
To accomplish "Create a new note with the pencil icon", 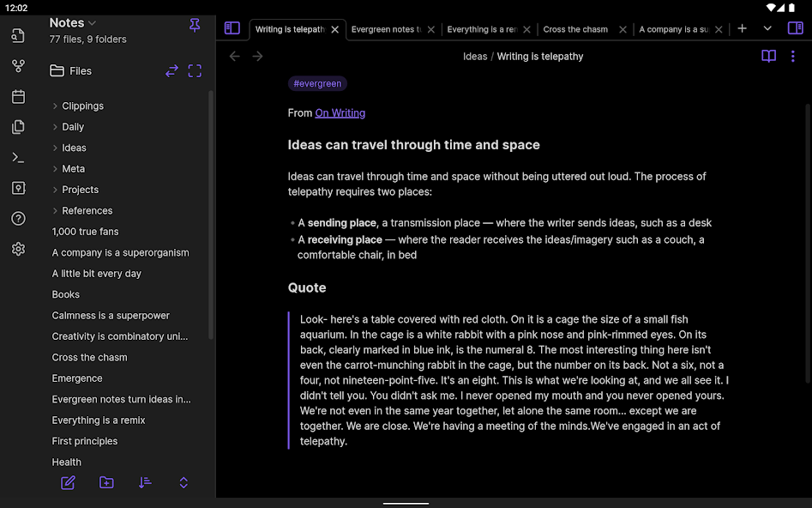I will click(x=68, y=482).
